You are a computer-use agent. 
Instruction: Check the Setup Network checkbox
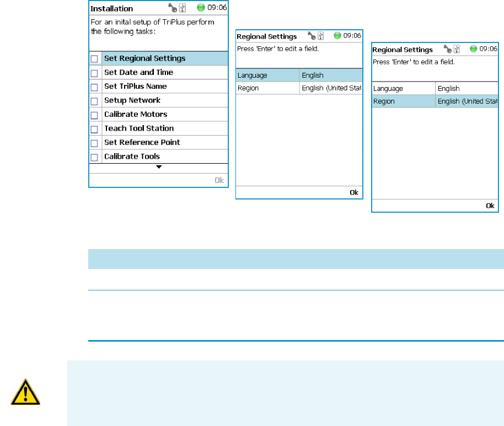pyautogui.click(x=94, y=101)
